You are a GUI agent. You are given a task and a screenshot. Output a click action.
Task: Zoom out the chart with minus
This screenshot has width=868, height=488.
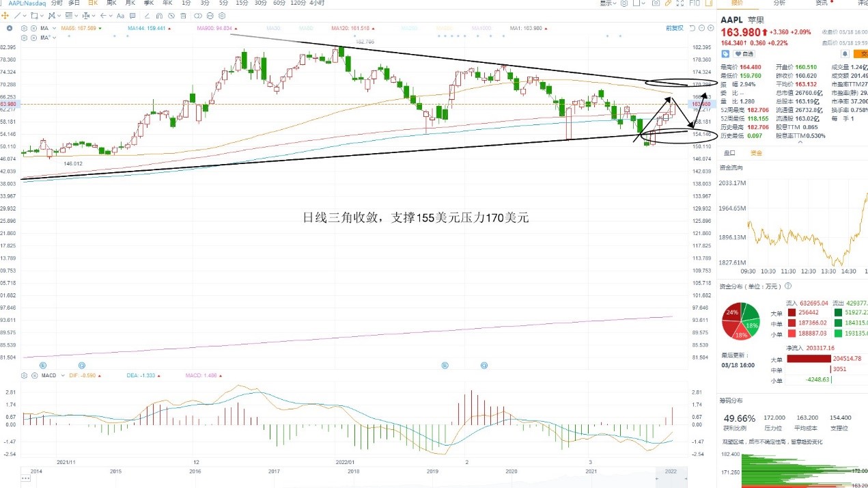click(x=701, y=28)
